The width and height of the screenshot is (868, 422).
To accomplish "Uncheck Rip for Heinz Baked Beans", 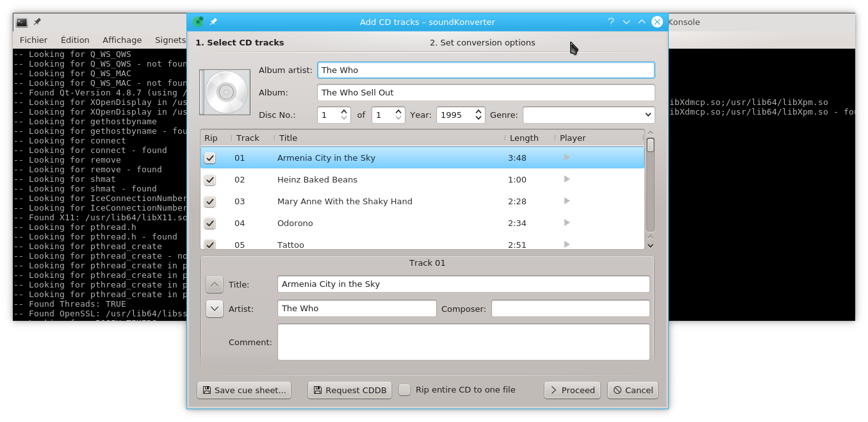I will point(210,180).
